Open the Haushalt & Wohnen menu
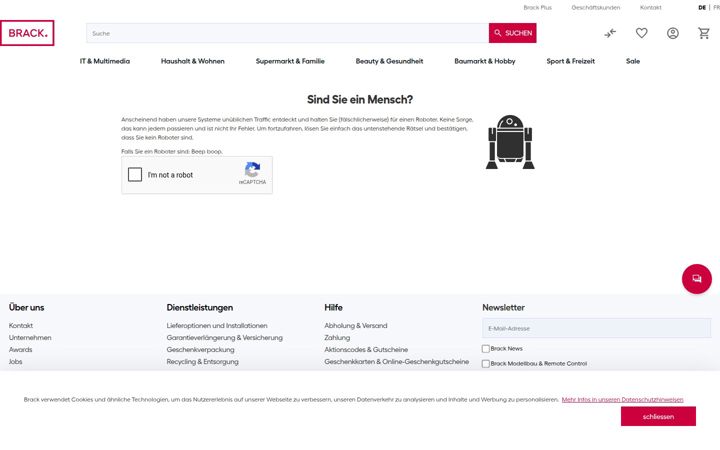Screen dimensions: 720x450 click(192, 61)
